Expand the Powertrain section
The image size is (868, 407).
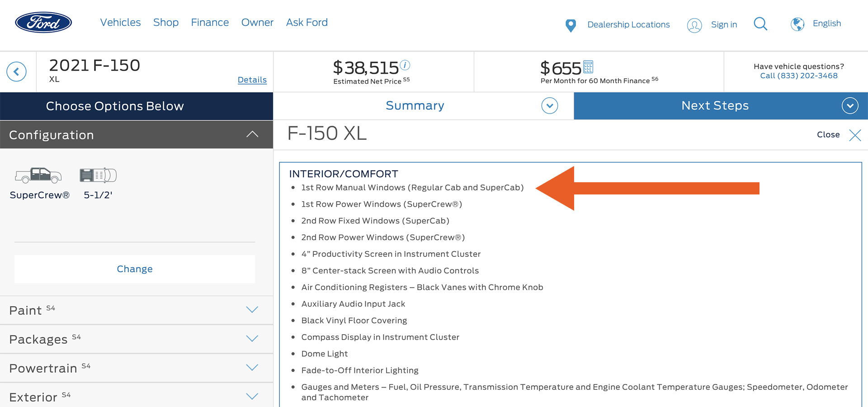pyautogui.click(x=252, y=368)
